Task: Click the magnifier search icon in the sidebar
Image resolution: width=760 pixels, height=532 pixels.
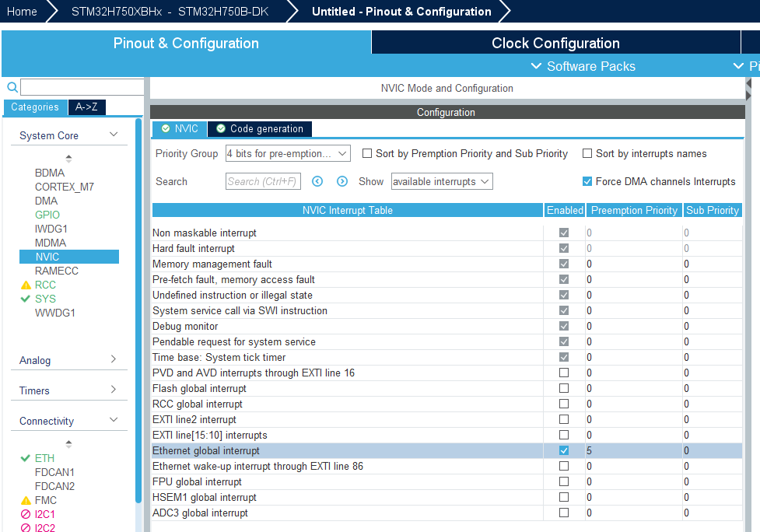Action: click(12, 87)
